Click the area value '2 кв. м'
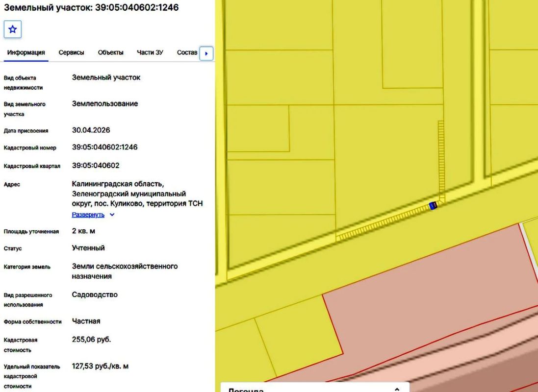 [x=83, y=231]
